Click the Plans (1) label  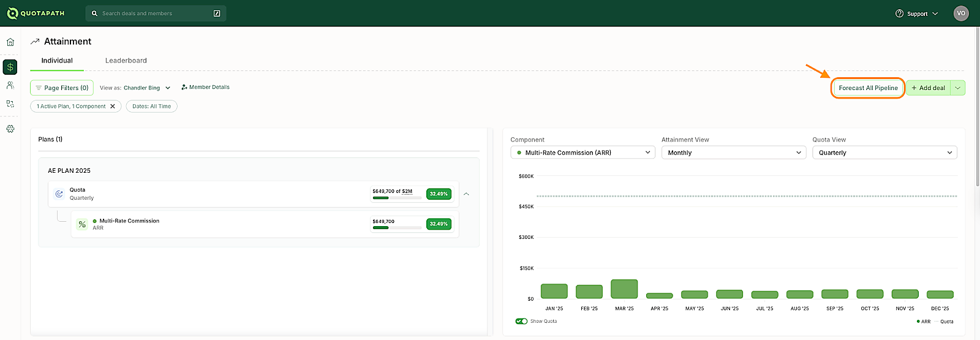pyautogui.click(x=50, y=140)
